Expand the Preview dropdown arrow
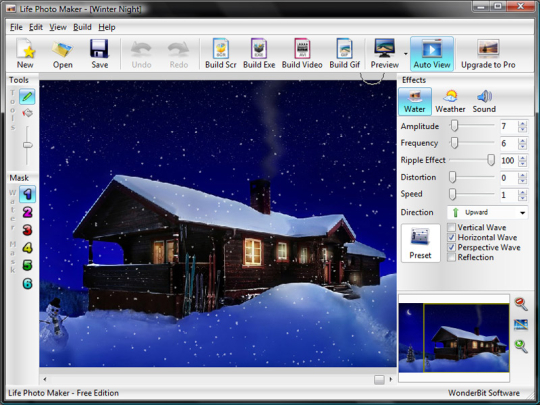Viewport: 540px width, 405px height. (x=405, y=54)
